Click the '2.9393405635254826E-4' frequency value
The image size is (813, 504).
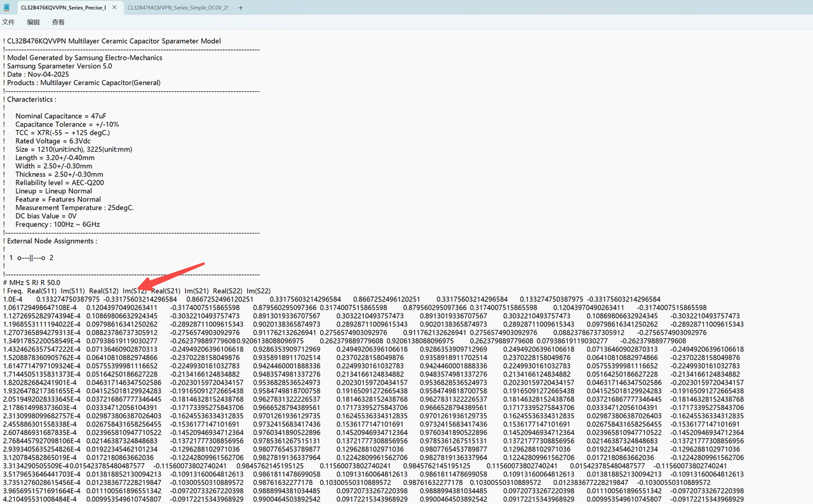41,449
